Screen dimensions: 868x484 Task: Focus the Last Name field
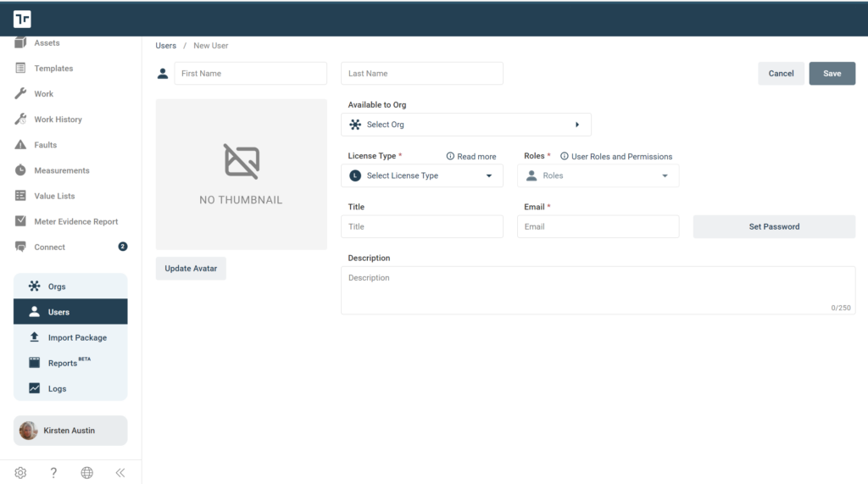pos(422,73)
